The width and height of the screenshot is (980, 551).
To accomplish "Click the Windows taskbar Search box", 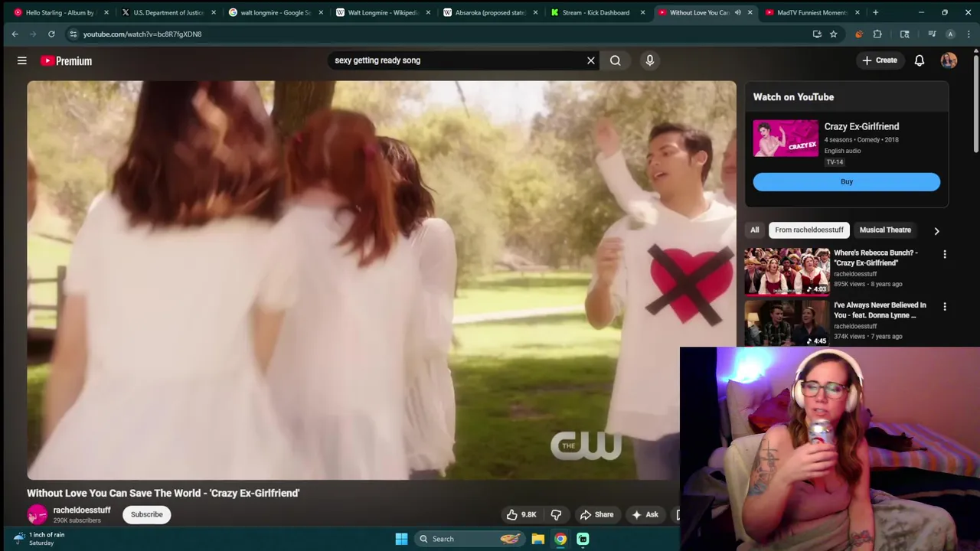I will point(471,539).
